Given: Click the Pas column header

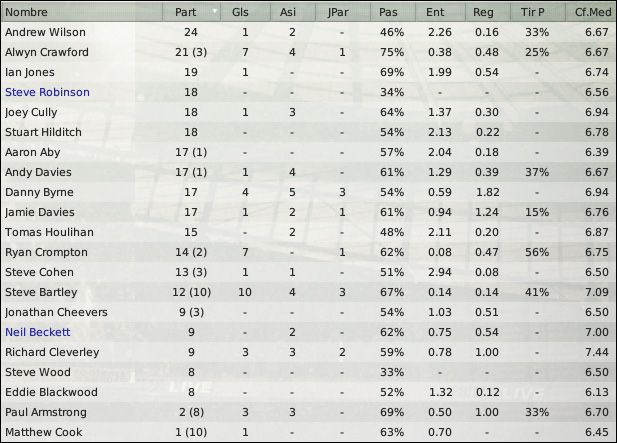Looking at the screenshot, I should 393,12.
